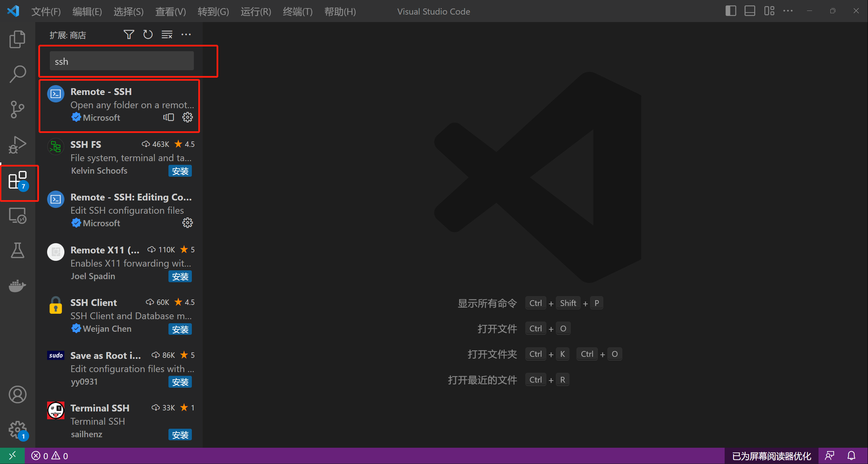Image resolution: width=868 pixels, height=464 pixels.
Task: Install the Remote X11 extension
Action: 180,276
